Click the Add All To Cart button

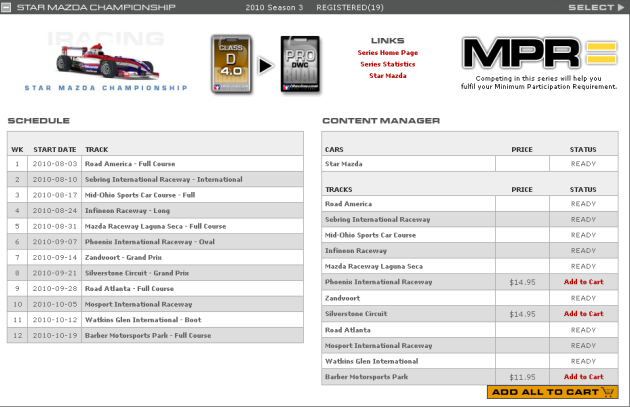(x=552, y=392)
